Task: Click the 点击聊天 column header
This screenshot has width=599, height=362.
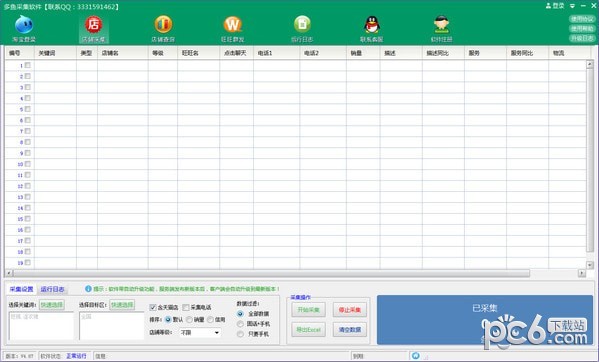Action: pos(236,53)
